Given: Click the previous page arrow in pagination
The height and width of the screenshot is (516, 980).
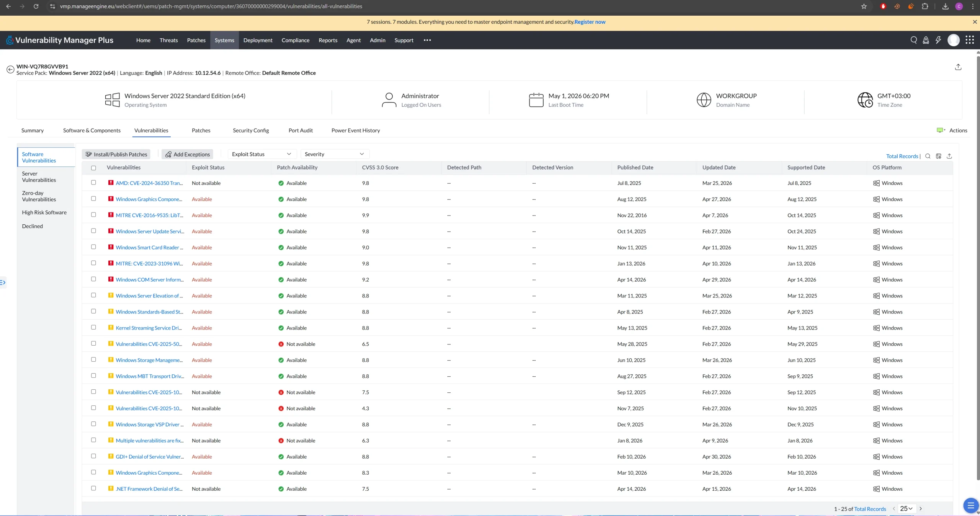Looking at the screenshot, I should point(894,509).
